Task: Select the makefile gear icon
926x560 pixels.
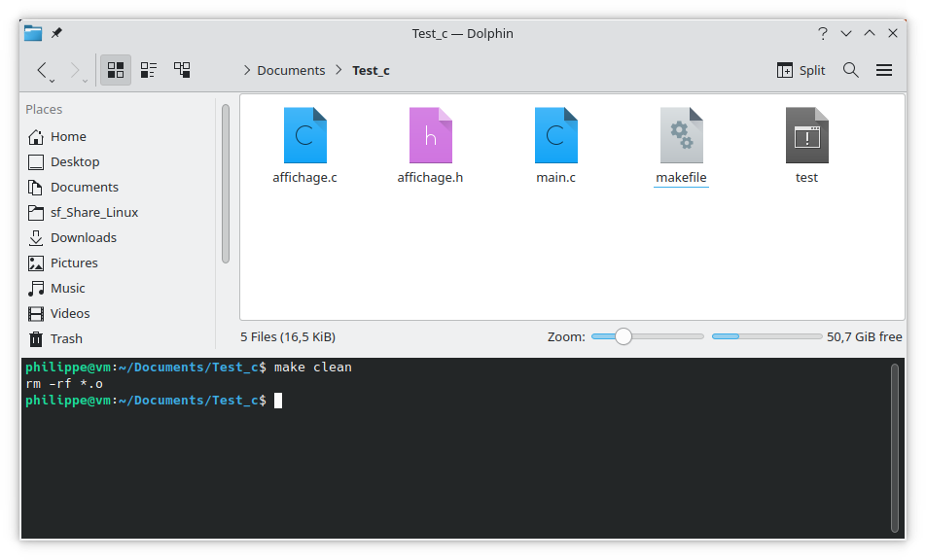Action: pos(681,135)
